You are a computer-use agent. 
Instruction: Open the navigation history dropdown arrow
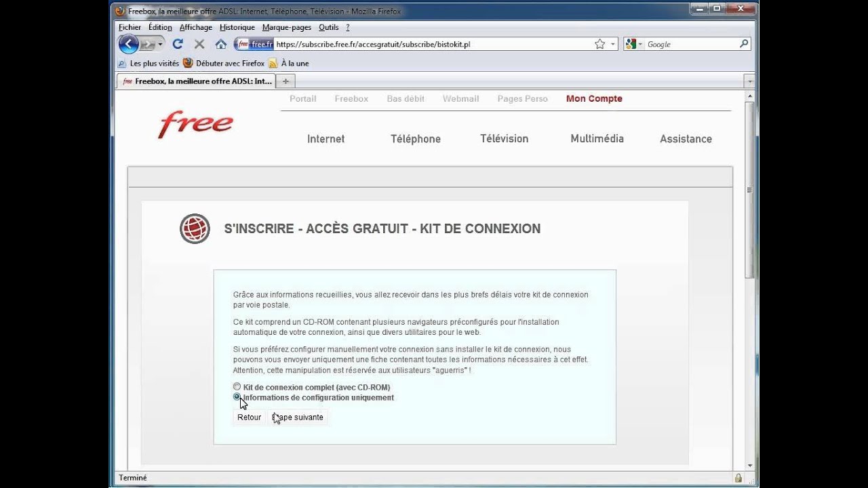click(x=161, y=44)
